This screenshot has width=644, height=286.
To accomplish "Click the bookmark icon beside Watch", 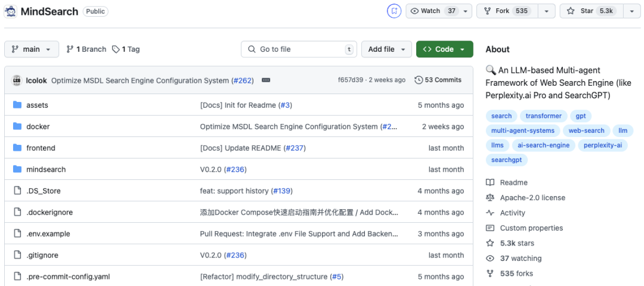I will coord(394,11).
